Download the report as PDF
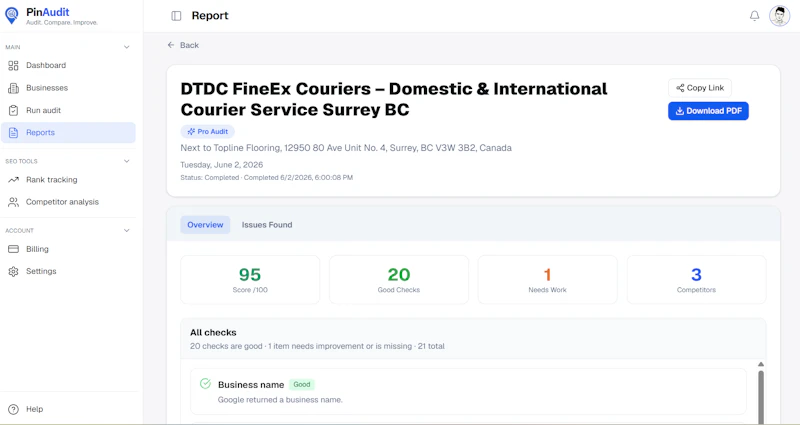 tap(708, 111)
